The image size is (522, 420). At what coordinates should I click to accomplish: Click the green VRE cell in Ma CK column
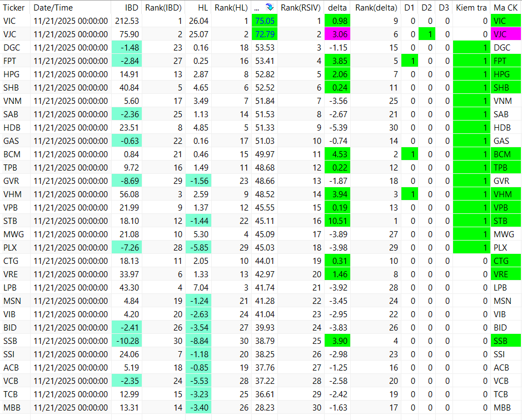[x=506, y=274]
